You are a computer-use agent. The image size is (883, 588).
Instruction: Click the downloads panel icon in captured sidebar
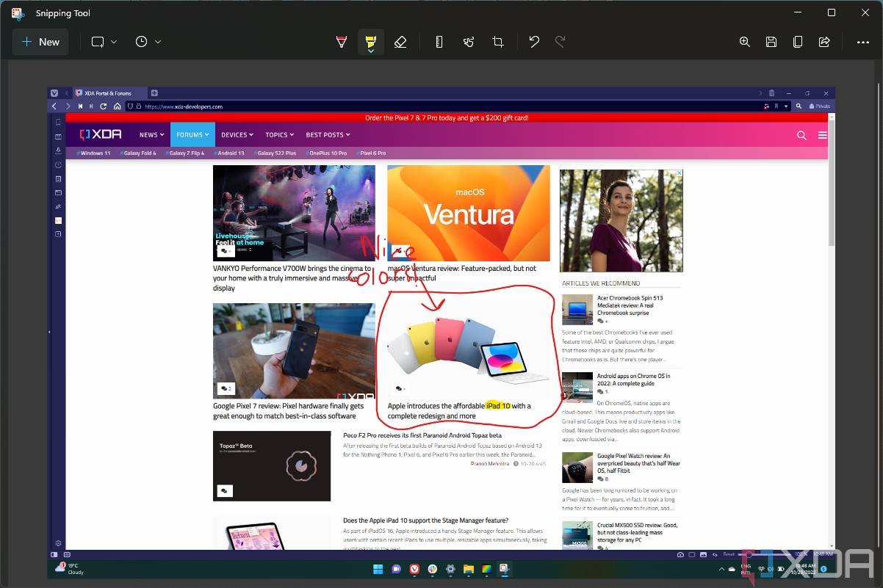point(58,150)
